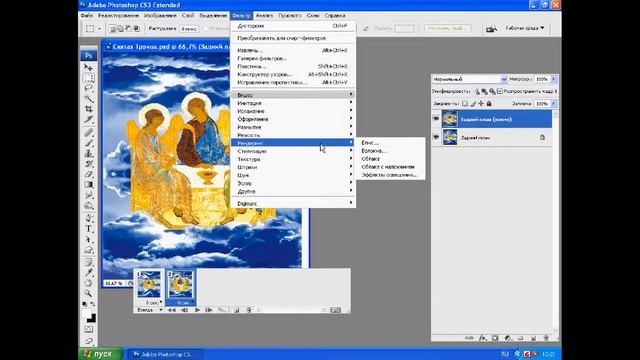
Task: Select the Rectangular Marquee tool
Action: coord(89,78)
